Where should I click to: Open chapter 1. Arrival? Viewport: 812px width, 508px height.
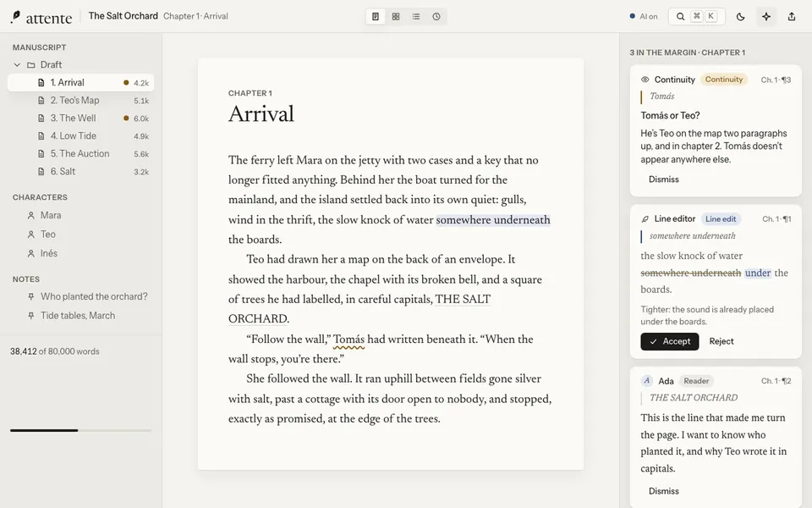coord(81,82)
